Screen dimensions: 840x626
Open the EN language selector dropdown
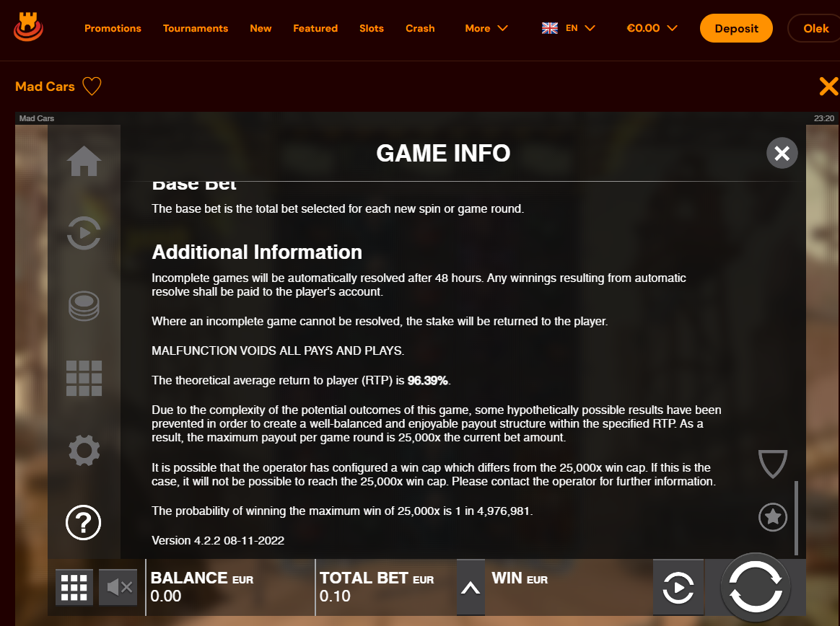point(569,28)
